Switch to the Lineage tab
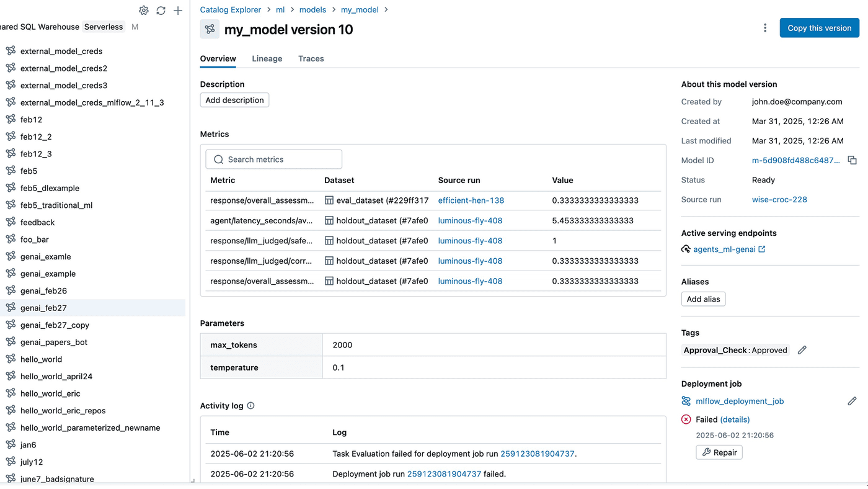The height and width of the screenshot is (489, 868). coord(267,58)
